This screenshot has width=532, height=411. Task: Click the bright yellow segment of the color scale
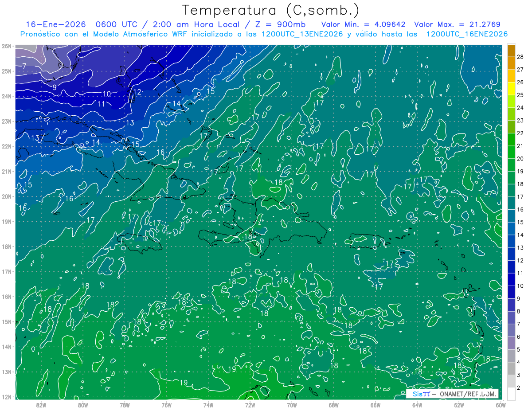(511, 89)
